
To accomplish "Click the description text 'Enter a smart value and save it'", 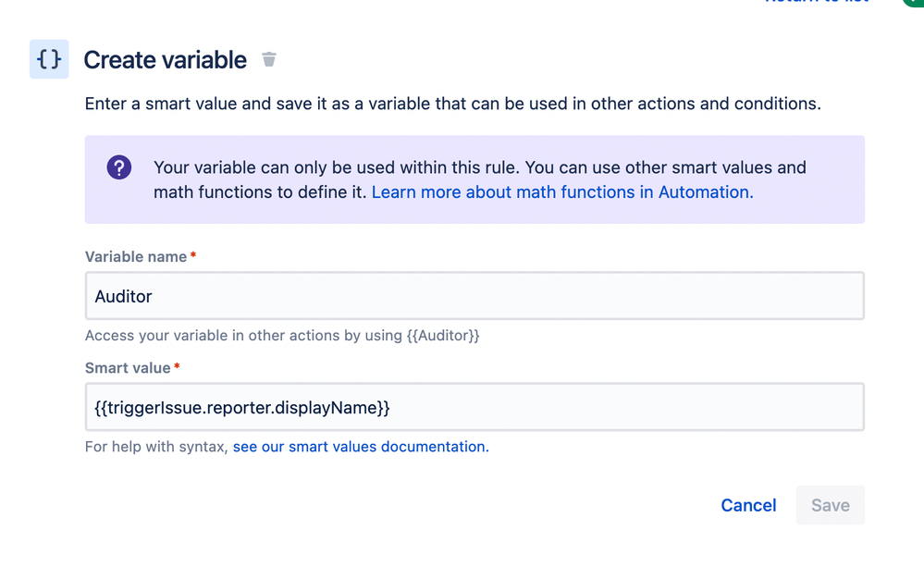I will coord(452,104).
